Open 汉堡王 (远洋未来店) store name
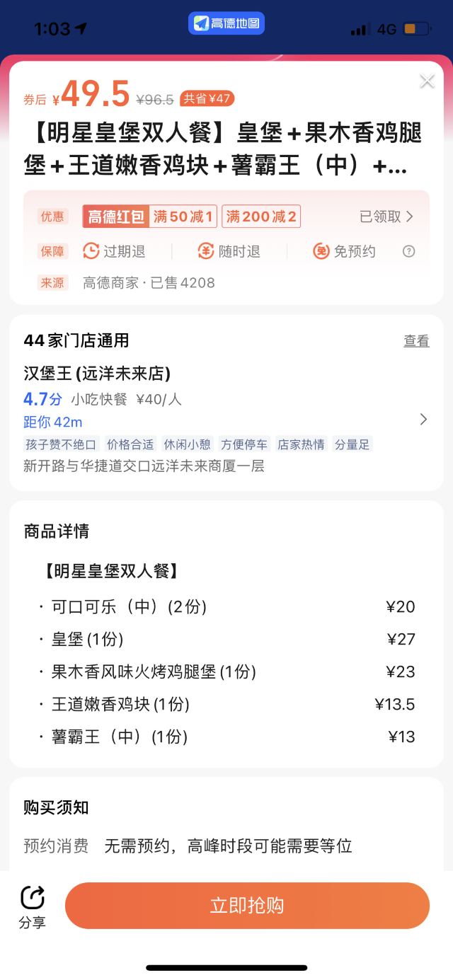 click(x=97, y=374)
